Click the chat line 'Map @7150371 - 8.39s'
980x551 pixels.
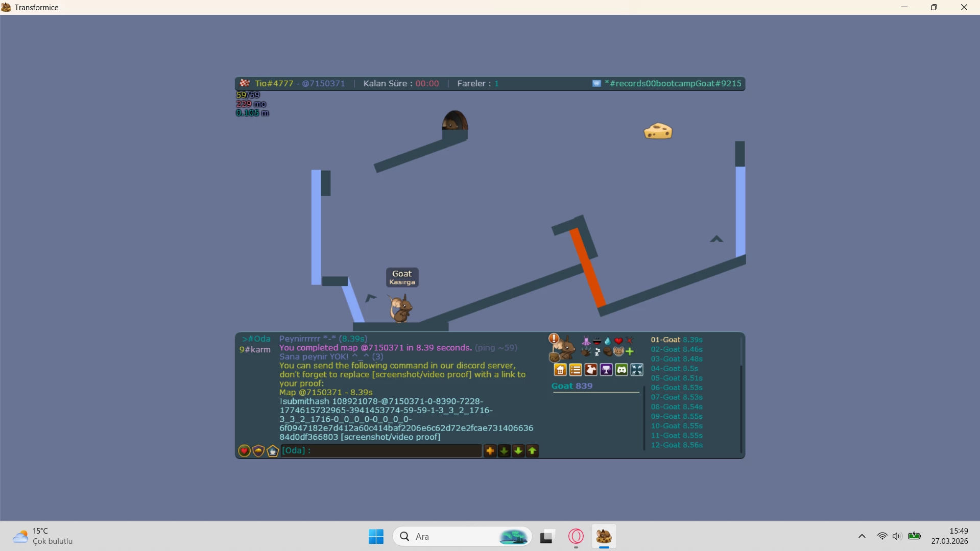(x=326, y=393)
